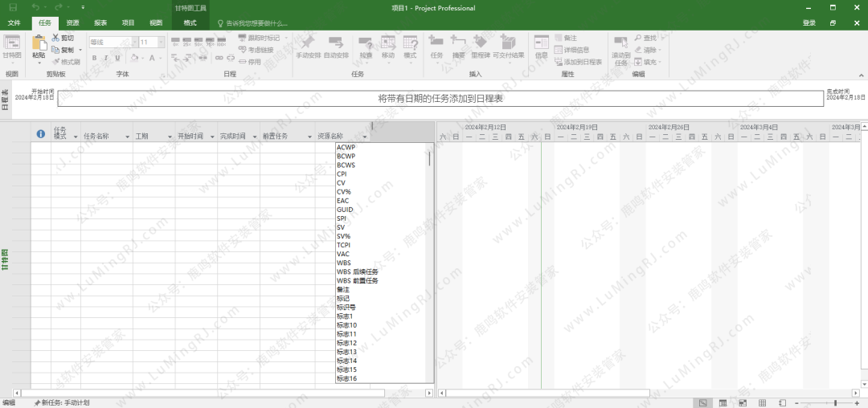Select WBS from the field list
Screen dimensions: 868x408
[344, 263]
